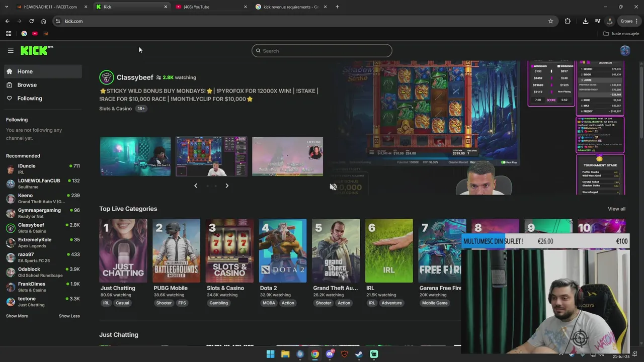Viewport: 644px width, 362px height.
Task: Open a new browser tab
Action: 337,7
